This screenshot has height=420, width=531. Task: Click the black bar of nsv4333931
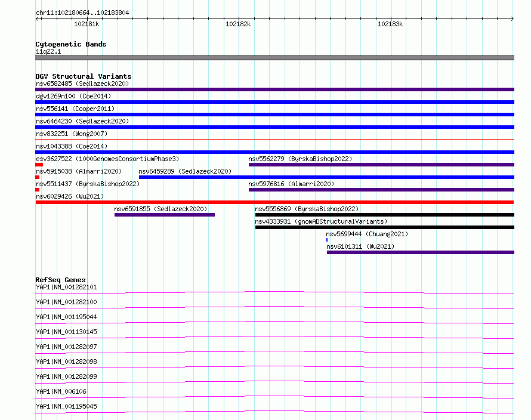[385, 227]
